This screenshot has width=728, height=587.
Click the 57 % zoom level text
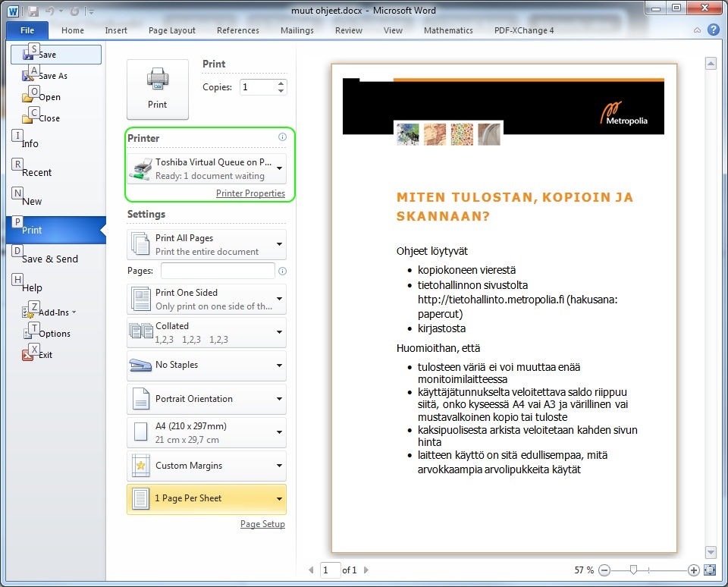(x=584, y=570)
